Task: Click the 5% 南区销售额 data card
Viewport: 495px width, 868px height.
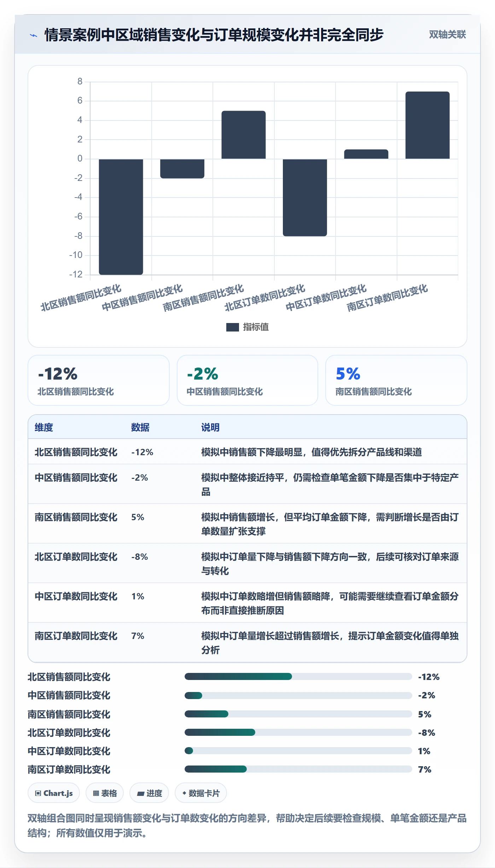Action: click(x=396, y=380)
